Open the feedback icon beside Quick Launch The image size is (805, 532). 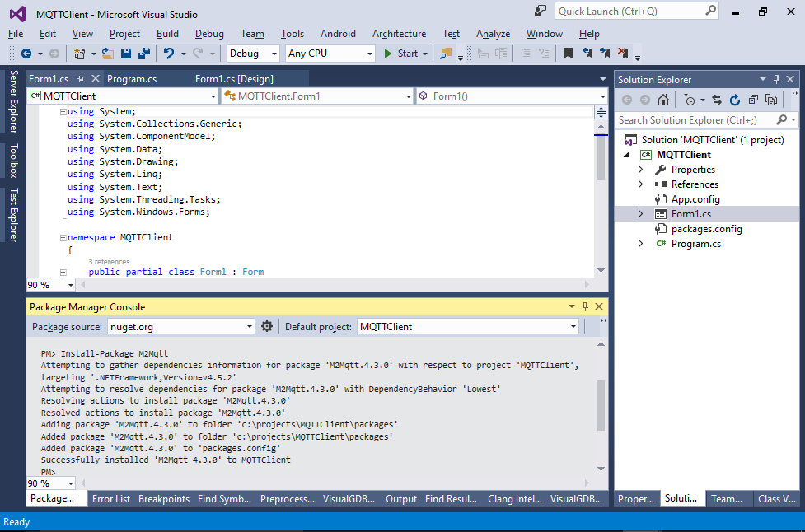(540, 11)
